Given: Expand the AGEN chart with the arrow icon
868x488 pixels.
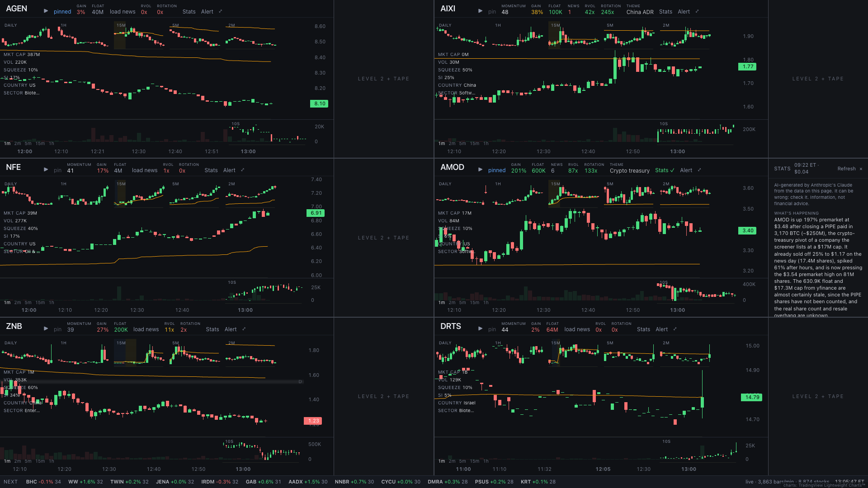Looking at the screenshot, I should point(221,11).
